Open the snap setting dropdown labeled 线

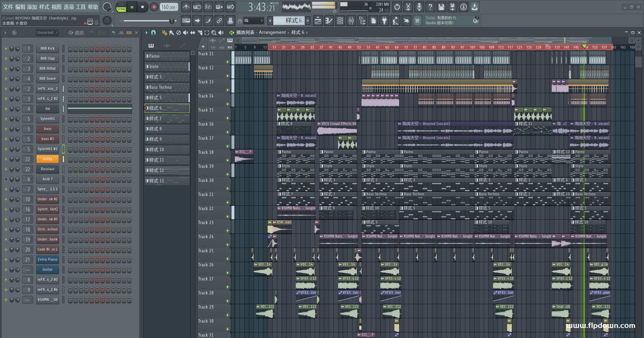pyautogui.click(x=253, y=21)
